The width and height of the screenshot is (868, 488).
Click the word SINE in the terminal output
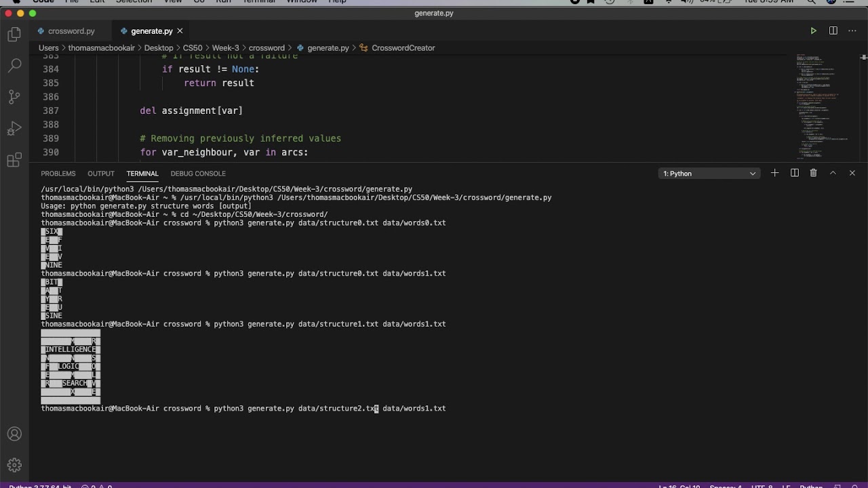(54, 316)
